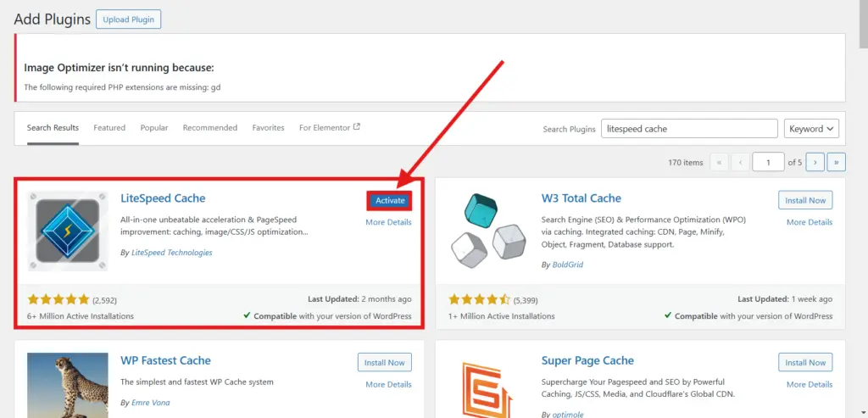868x418 pixels.
Task: Go to previous page of results
Action: point(740,162)
